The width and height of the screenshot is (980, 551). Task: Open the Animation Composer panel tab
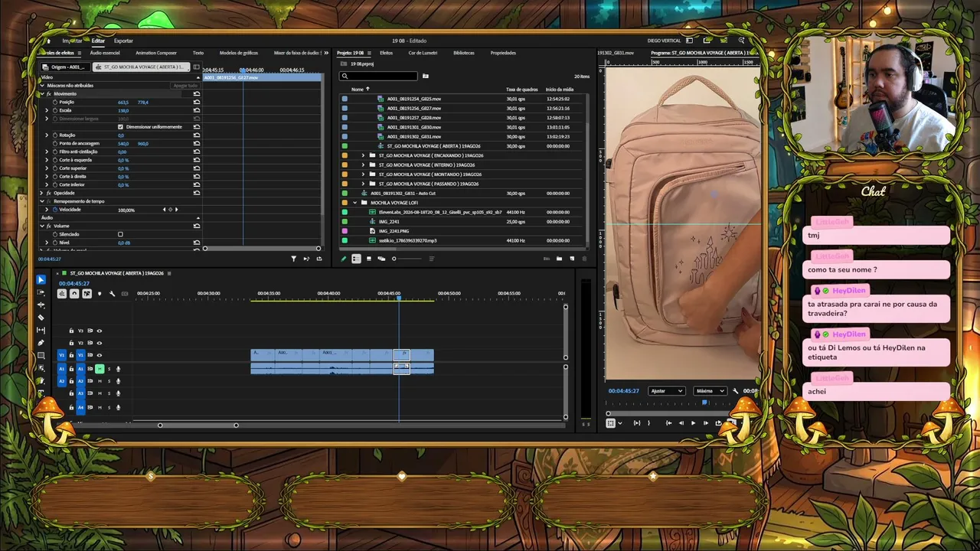(156, 53)
